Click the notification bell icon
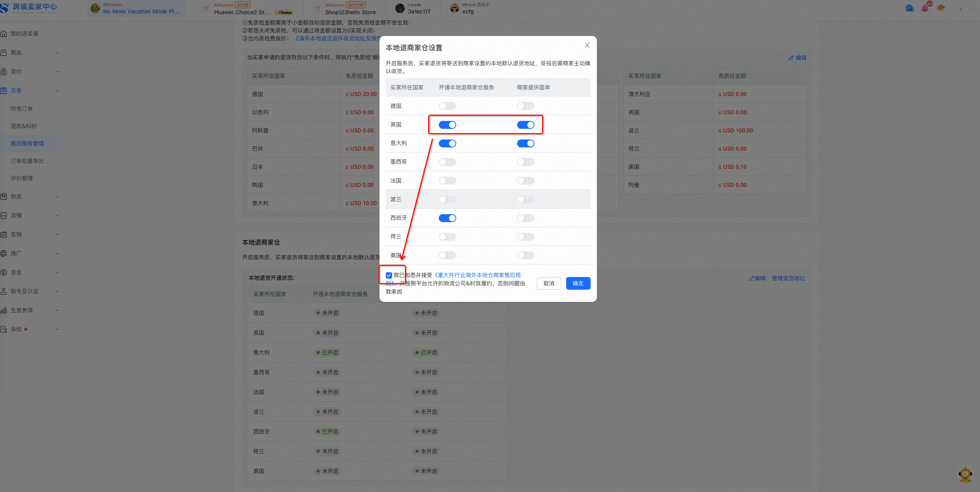 925,8
